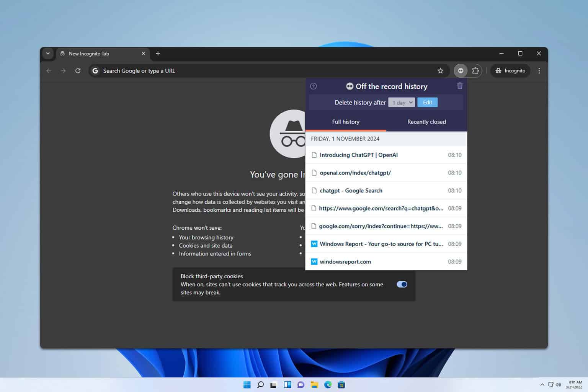Screen dimensions: 588x392
Task: Click the back navigation arrow
Action: click(49, 70)
